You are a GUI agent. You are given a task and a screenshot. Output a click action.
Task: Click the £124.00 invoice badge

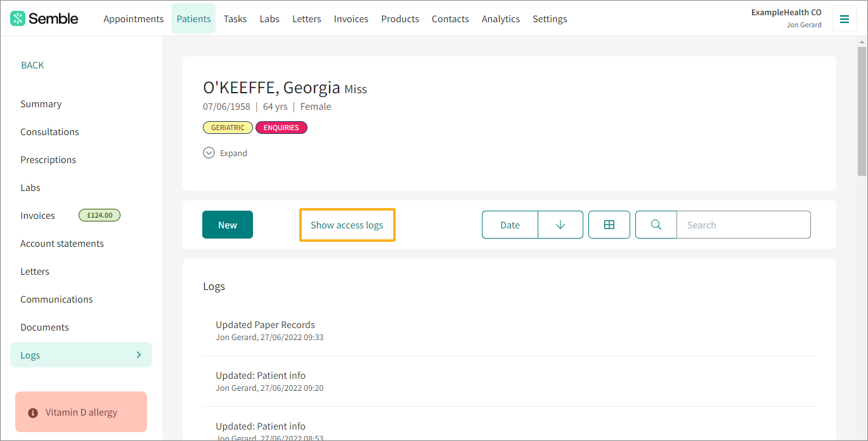(x=100, y=215)
